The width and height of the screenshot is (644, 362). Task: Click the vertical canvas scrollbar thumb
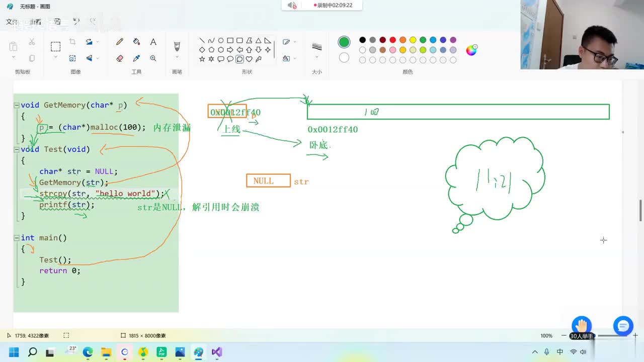point(640,210)
